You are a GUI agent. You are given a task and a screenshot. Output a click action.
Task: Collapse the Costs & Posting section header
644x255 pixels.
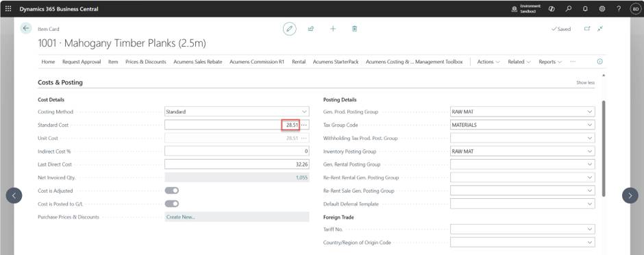coord(60,82)
